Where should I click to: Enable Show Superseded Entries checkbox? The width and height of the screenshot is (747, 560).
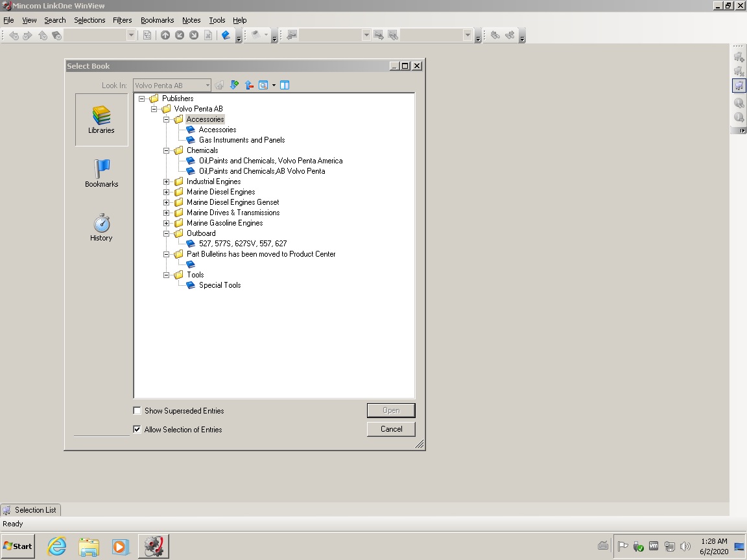pyautogui.click(x=137, y=410)
